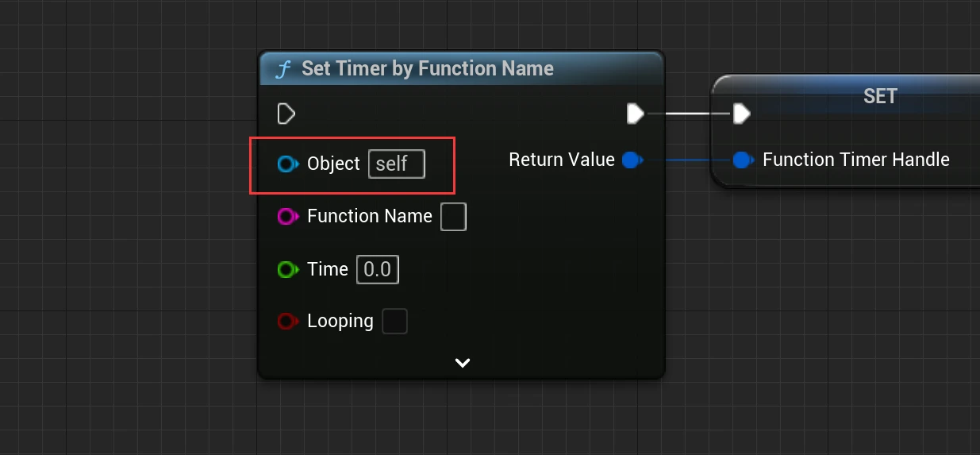Click the Time value field
Screen dimensions: 980x455
(x=378, y=270)
